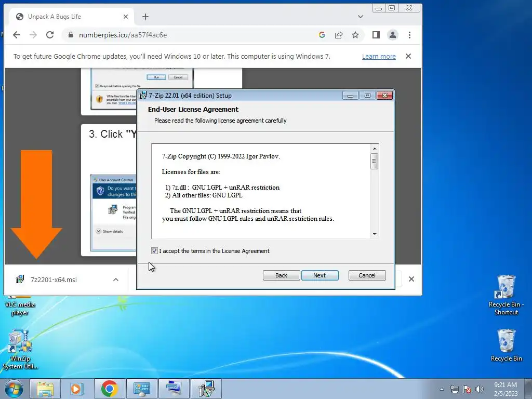Image resolution: width=532 pixels, height=399 pixels.
Task: Close the Chrome downloads bar
Action: (x=411, y=279)
